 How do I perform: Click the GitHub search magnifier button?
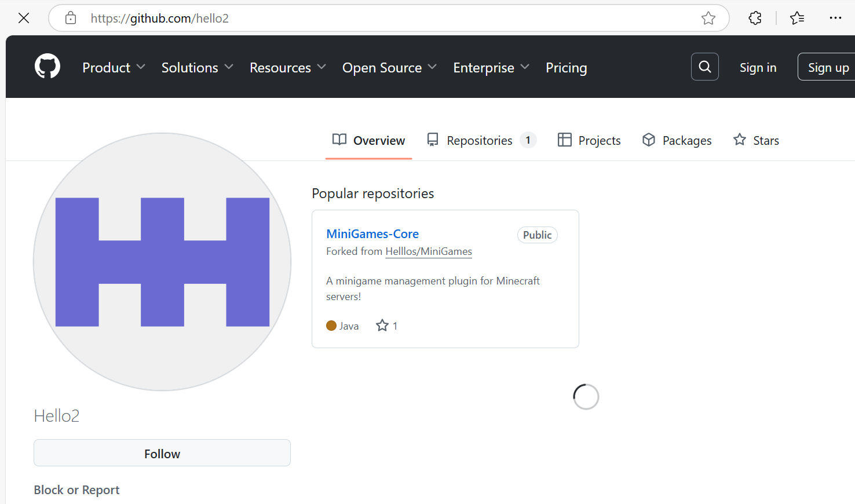pyautogui.click(x=705, y=67)
